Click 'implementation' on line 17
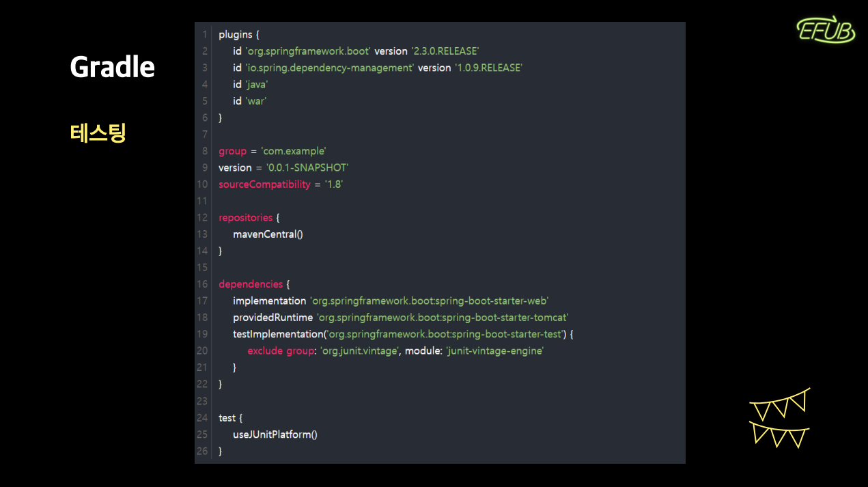The width and height of the screenshot is (868, 487). point(270,301)
